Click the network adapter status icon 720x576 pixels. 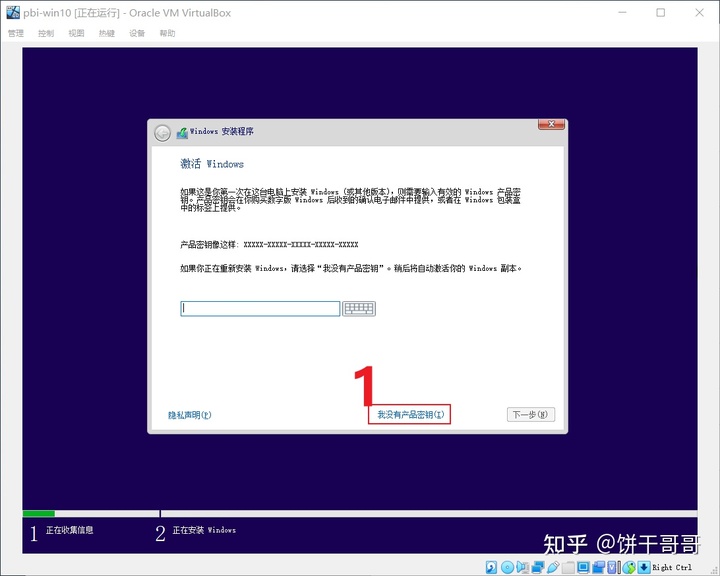click(x=538, y=567)
